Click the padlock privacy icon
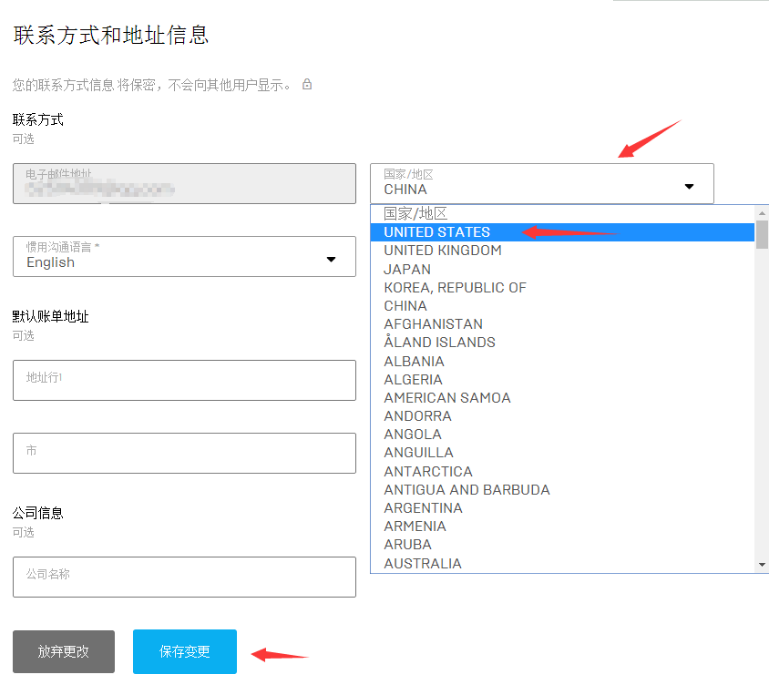Image resolution: width=769 pixels, height=700 pixels. coord(307,84)
